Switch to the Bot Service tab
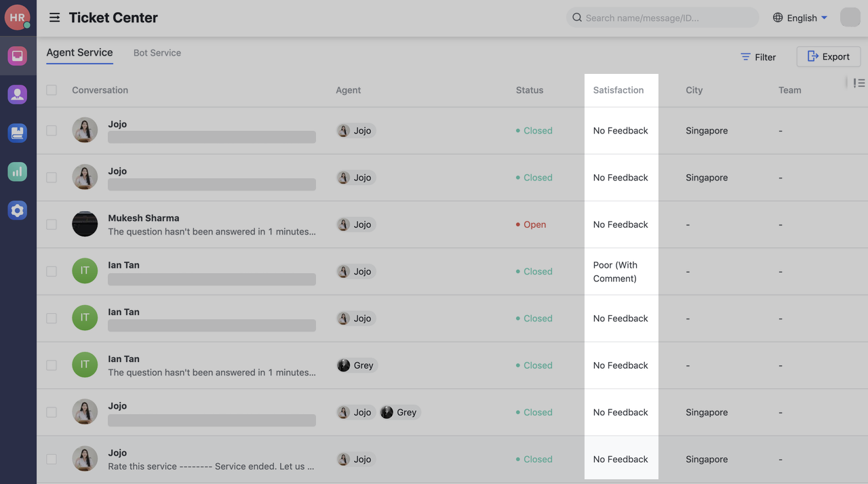The height and width of the screenshot is (484, 868). (x=157, y=52)
